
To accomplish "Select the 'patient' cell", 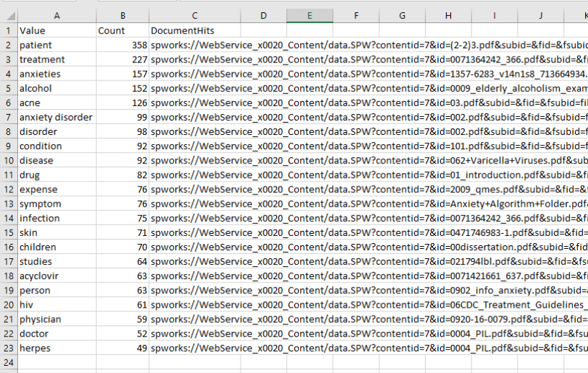I will click(57, 45).
